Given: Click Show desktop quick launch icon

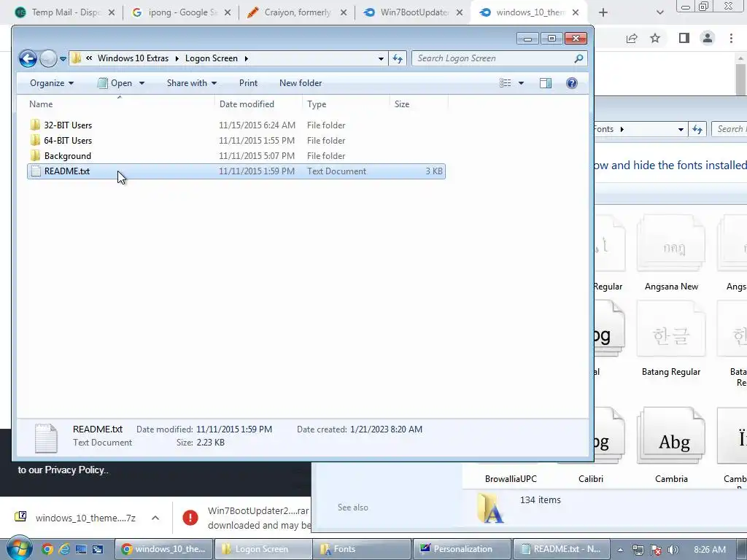Looking at the screenshot, I should [81, 549].
